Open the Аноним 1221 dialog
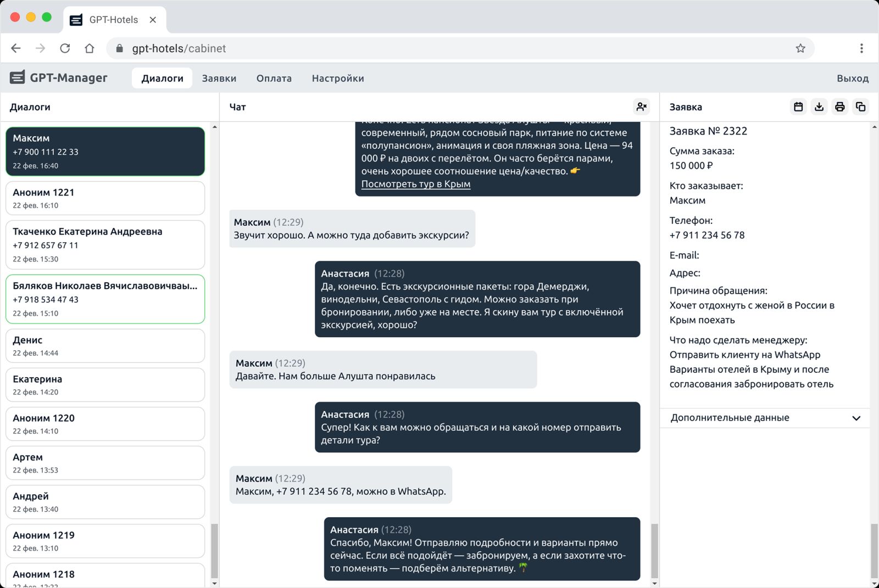 pos(105,198)
